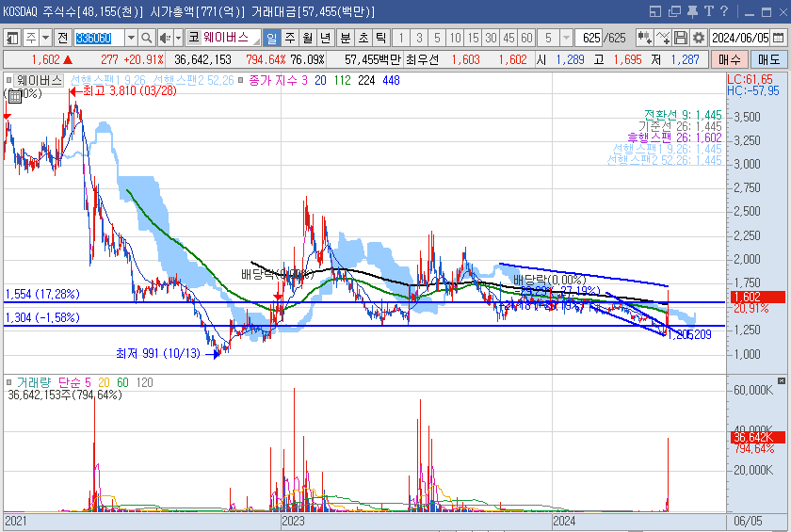Focus the bar count field 625
The width and height of the screenshot is (791, 532).
point(590,38)
